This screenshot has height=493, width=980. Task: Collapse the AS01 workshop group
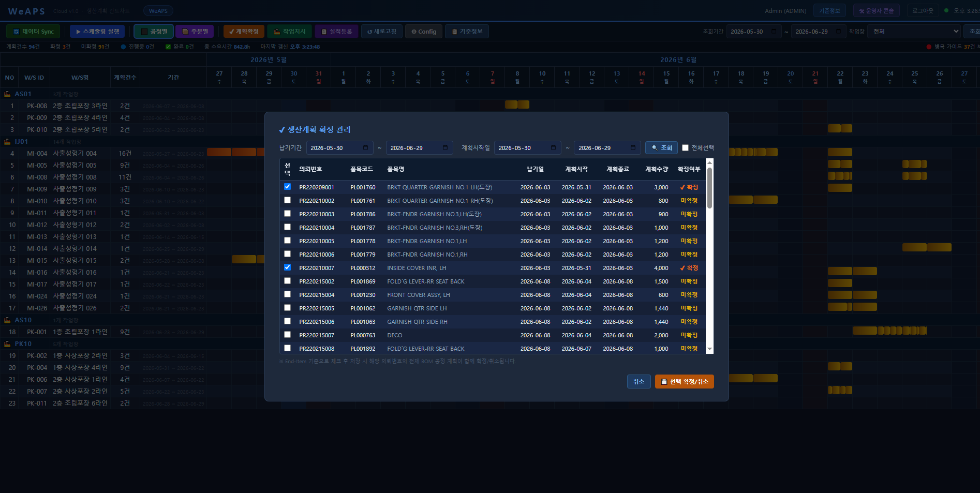point(8,94)
